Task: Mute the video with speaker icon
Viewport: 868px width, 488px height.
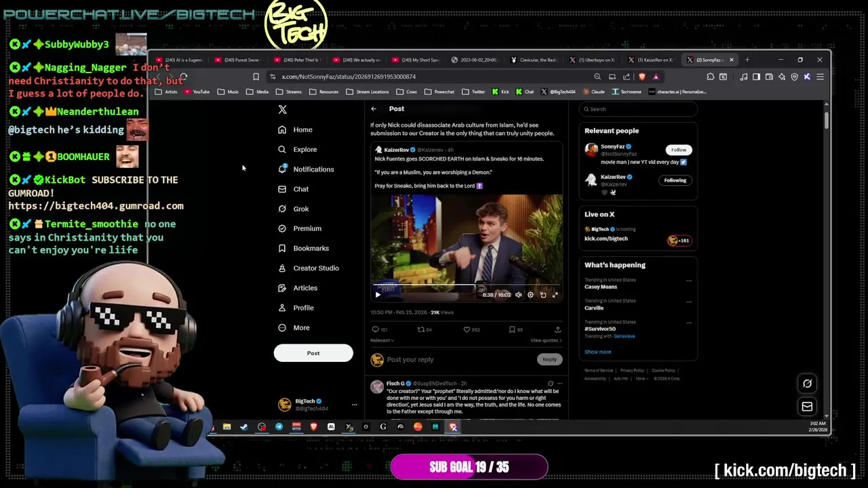Action: click(519, 295)
